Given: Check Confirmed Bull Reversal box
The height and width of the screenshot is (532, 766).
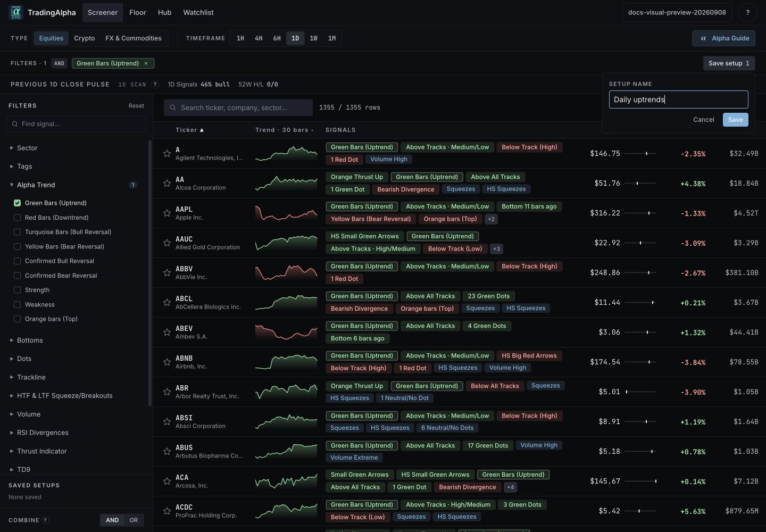Looking at the screenshot, I should 18,261.
